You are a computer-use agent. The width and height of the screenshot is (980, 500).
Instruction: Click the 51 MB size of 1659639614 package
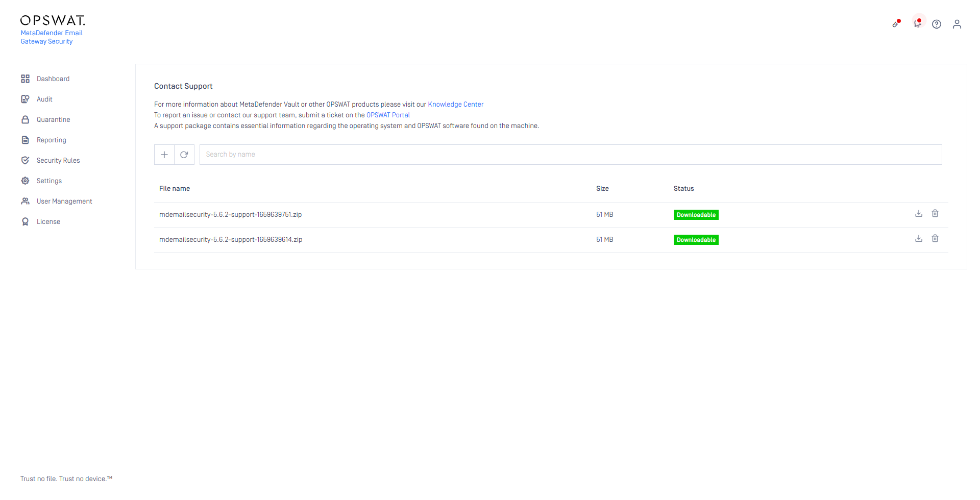[x=605, y=239]
